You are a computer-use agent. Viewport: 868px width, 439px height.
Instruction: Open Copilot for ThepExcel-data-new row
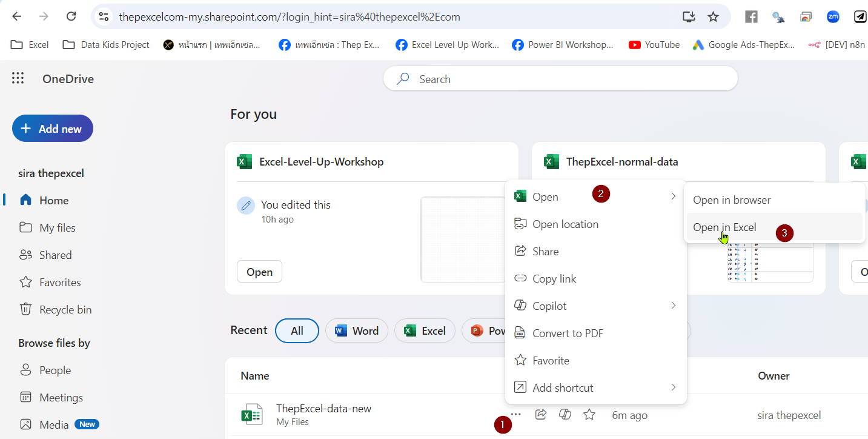(x=565, y=414)
